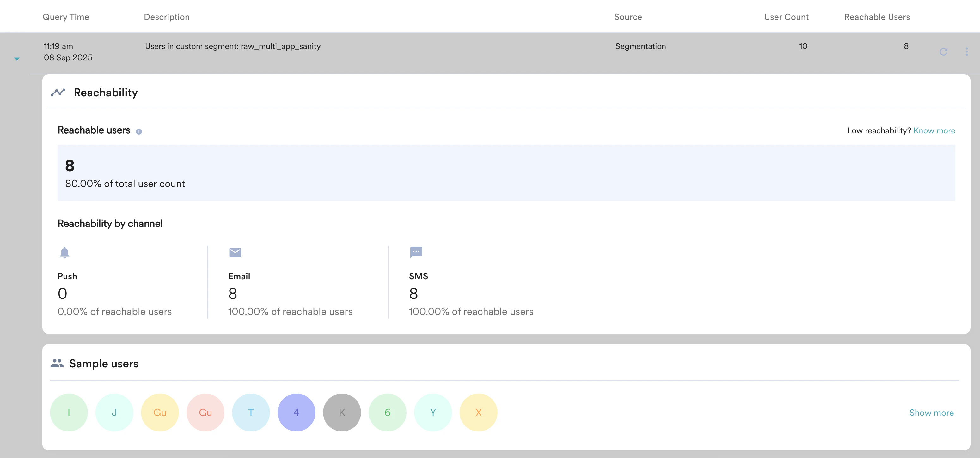Click the Reachable users info icon
The width and height of the screenshot is (980, 458).
click(139, 131)
